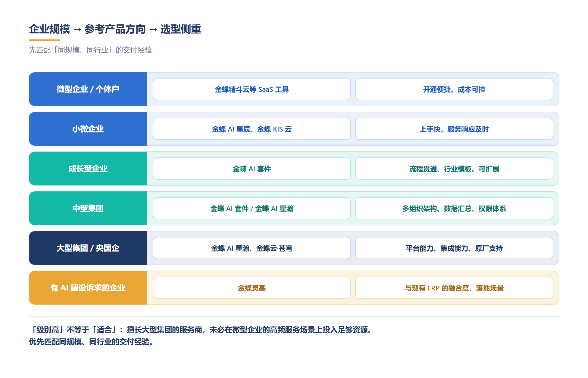The image size is (588, 378).
Task: Click the footnote line starting 「级别高」不等于「适合」
Action: 202,330
